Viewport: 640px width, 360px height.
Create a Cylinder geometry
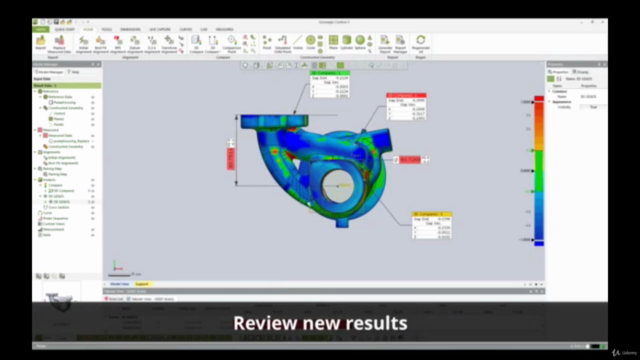point(347,42)
